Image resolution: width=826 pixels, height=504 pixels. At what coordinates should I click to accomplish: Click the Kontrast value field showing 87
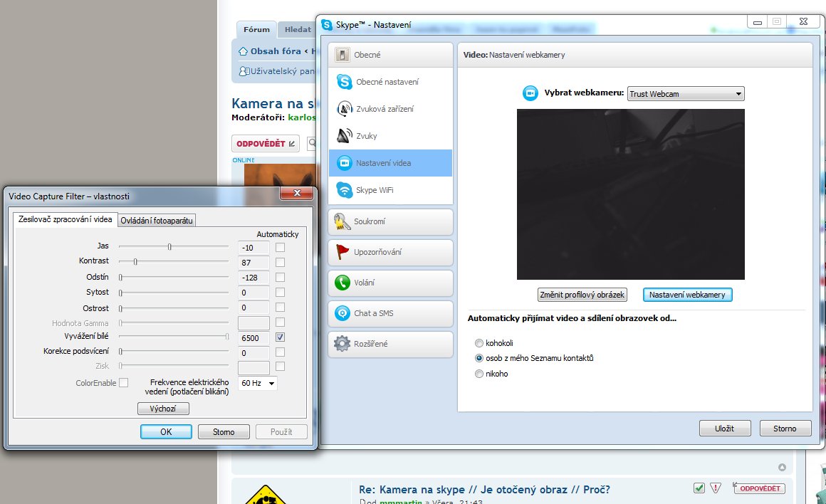254,262
